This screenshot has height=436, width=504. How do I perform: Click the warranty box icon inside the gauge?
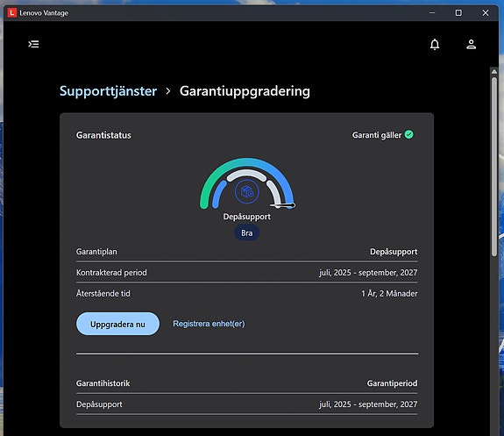pos(246,192)
